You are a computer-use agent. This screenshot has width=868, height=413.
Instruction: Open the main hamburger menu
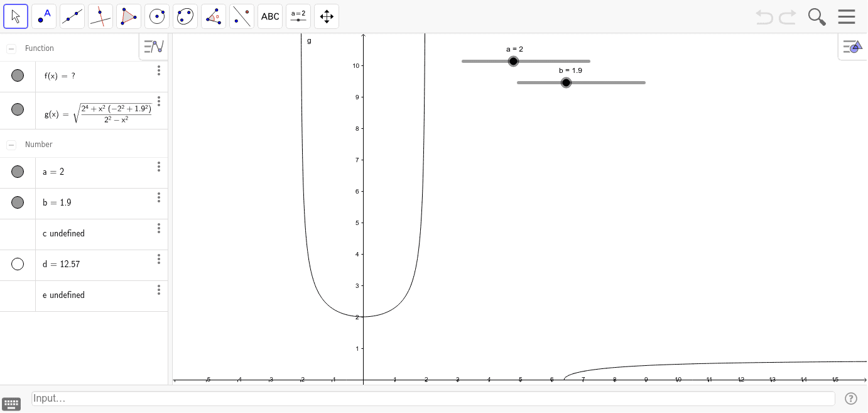pos(847,16)
